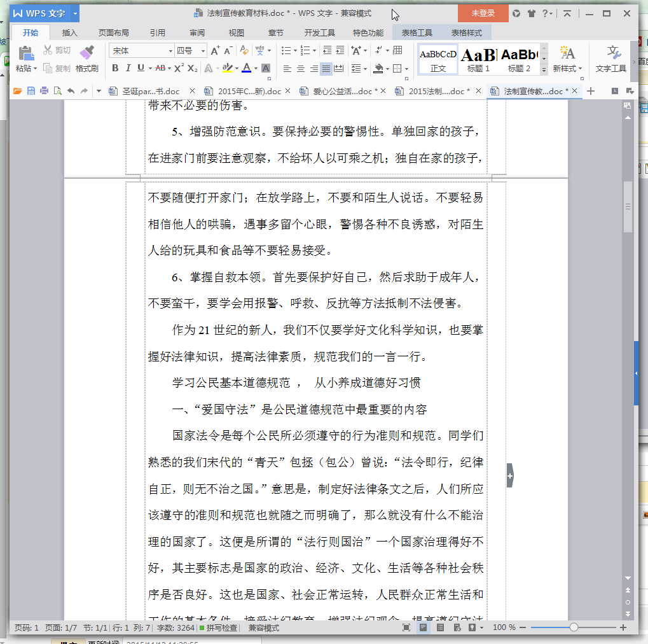Increase font size with the A+ icon
648x644 pixels.
pyautogui.click(x=215, y=50)
